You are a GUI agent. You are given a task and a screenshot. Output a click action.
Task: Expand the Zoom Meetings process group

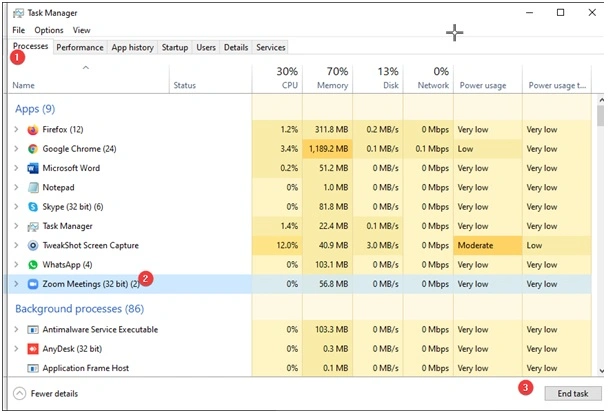(16, 284)
